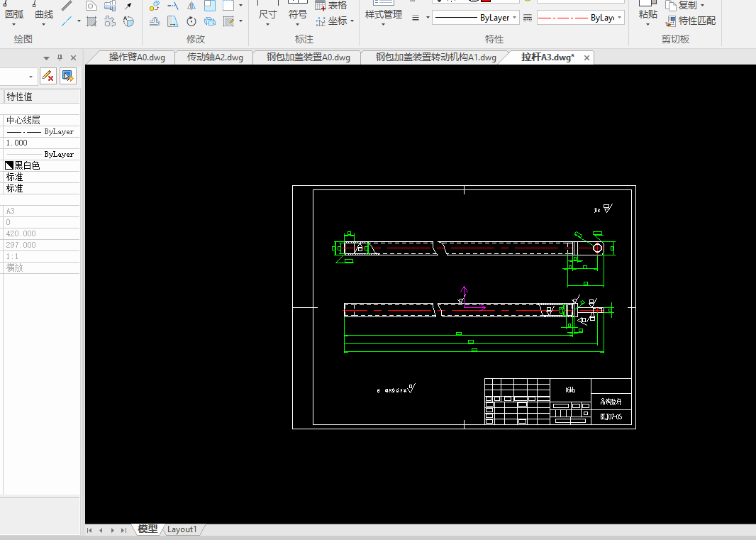The image size is (756, 540).
Task: Select the mirror tool icon
Action: (x=191, y=6)
